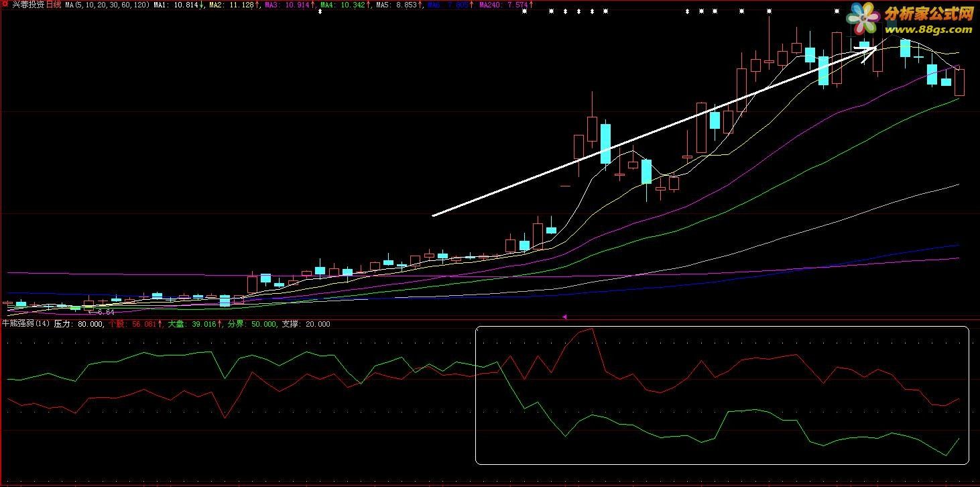Select the 分界: 50.000 value
This screenshot has height=487, width=980.
252,324
